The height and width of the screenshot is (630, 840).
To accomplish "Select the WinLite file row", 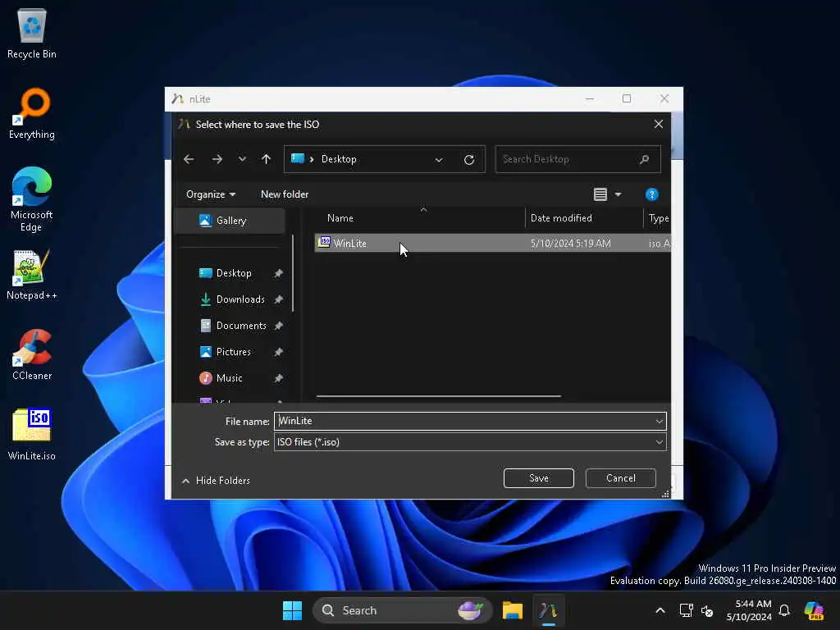I will click(x=492, y=243).
